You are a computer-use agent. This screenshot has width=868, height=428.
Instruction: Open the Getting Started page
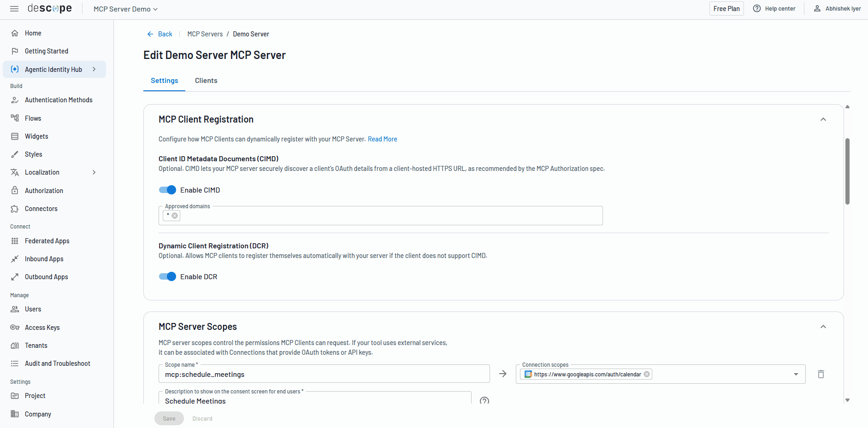tap(46, 51)
